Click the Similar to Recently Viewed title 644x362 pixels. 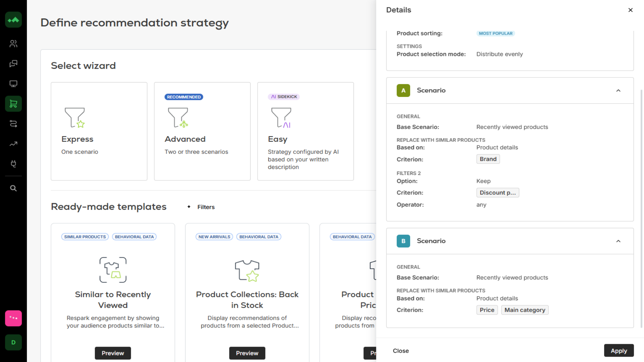[x=113, y=300]
